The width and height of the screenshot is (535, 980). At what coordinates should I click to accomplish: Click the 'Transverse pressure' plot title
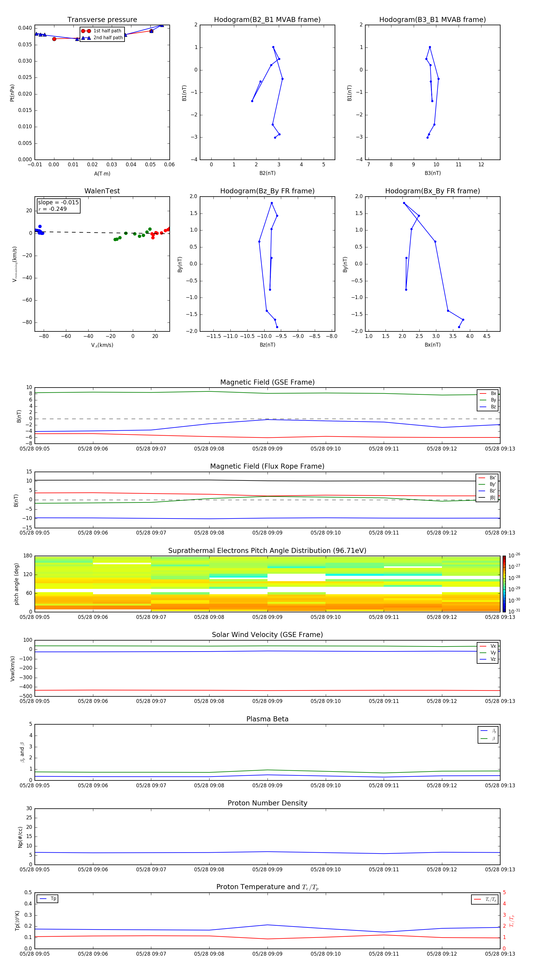[102, 20]
